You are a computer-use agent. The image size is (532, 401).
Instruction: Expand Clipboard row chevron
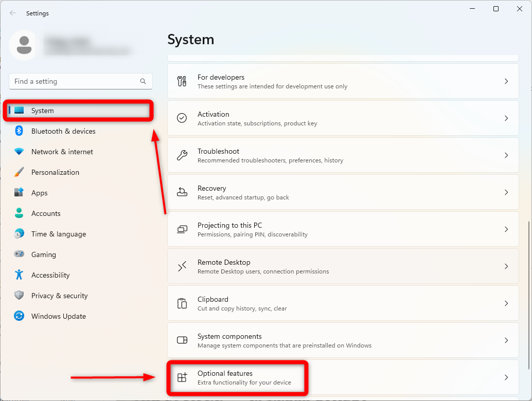tap(506, 303)
